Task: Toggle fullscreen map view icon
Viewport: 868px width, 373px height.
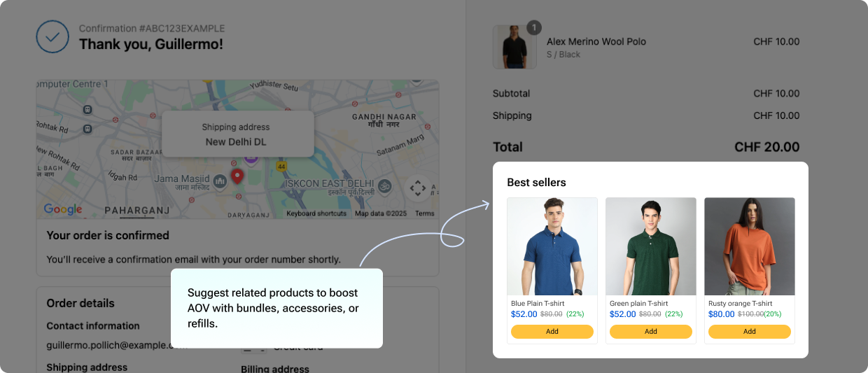Action: point(418,188)
